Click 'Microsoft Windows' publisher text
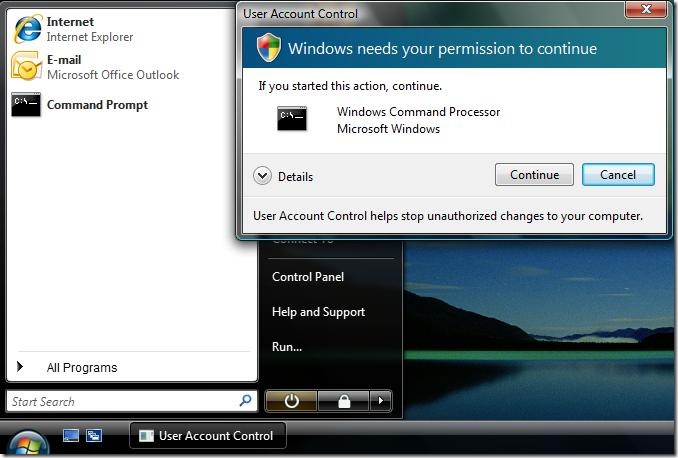 coord(388,129)
